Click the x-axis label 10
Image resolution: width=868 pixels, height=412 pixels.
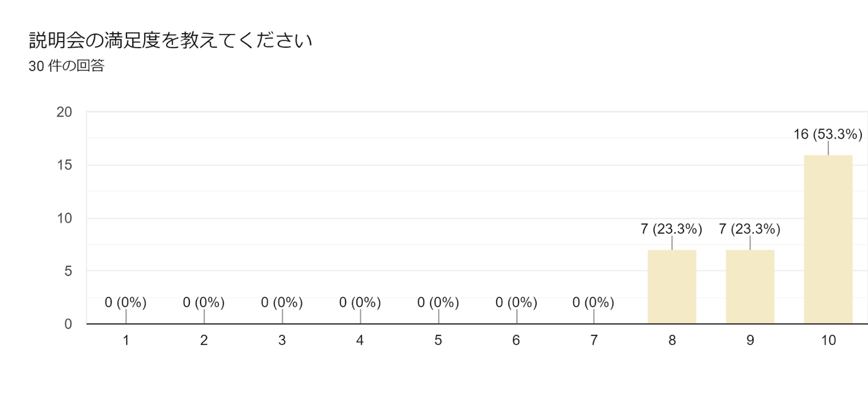click(828, 341)
